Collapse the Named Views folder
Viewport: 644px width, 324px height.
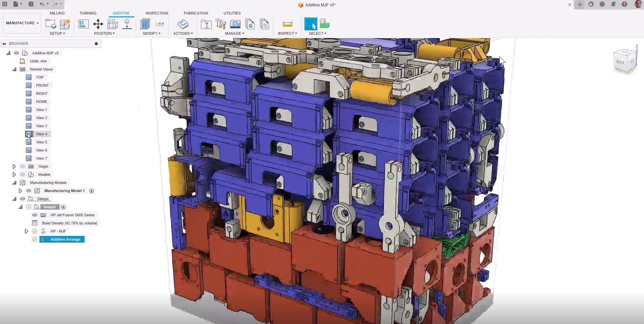pyautogui.click(x=14, y=69)
